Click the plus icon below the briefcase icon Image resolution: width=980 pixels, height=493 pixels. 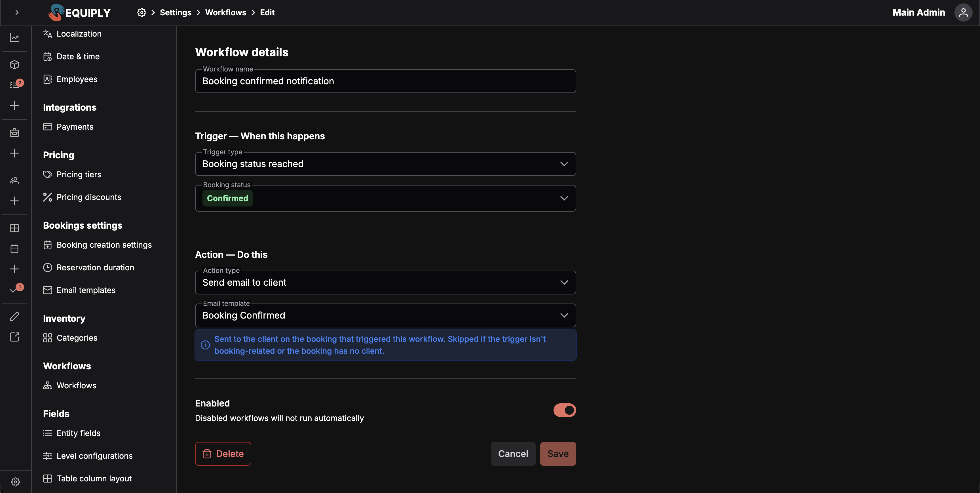coord(14,153)
